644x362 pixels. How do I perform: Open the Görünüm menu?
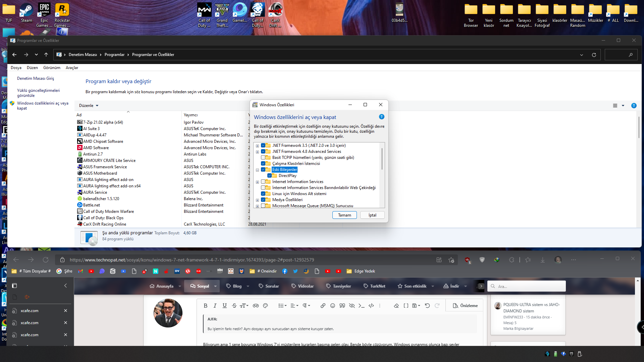52,68
